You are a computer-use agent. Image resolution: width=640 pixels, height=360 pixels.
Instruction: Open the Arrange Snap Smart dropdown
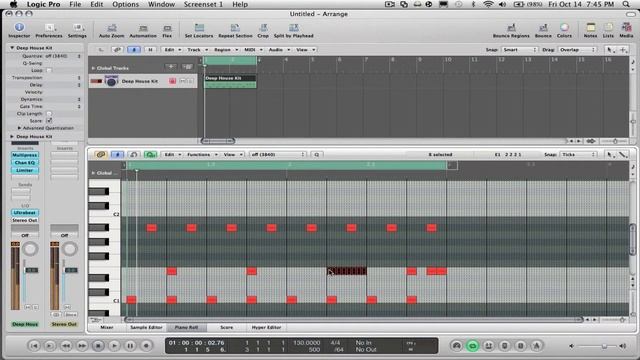pyautogui.click(x=519, y=50)
